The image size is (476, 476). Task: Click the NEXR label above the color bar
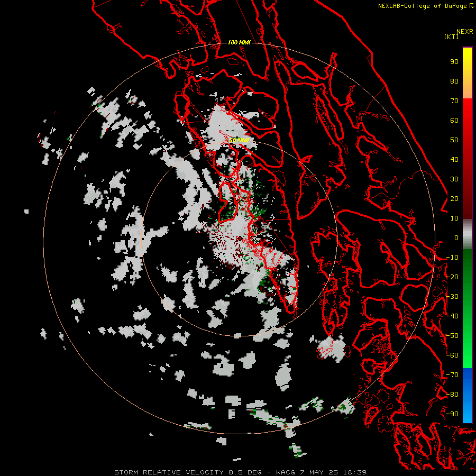click(465, 32)
